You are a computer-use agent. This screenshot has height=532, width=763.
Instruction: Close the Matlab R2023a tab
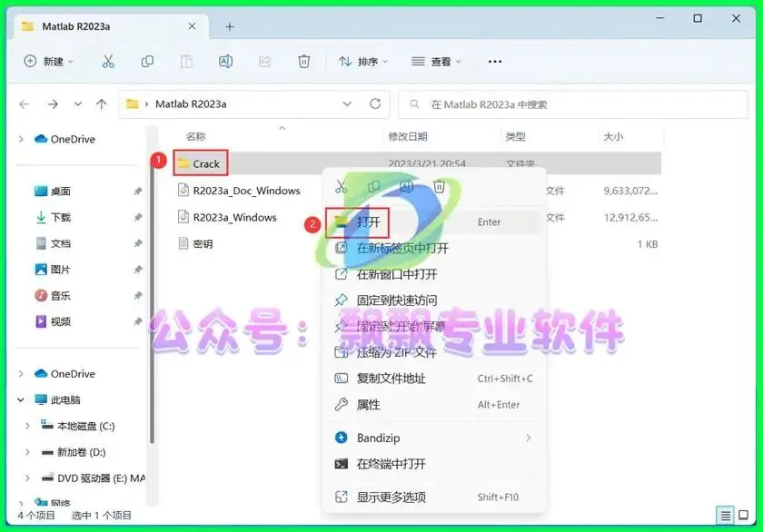click(x=193, y=26)
